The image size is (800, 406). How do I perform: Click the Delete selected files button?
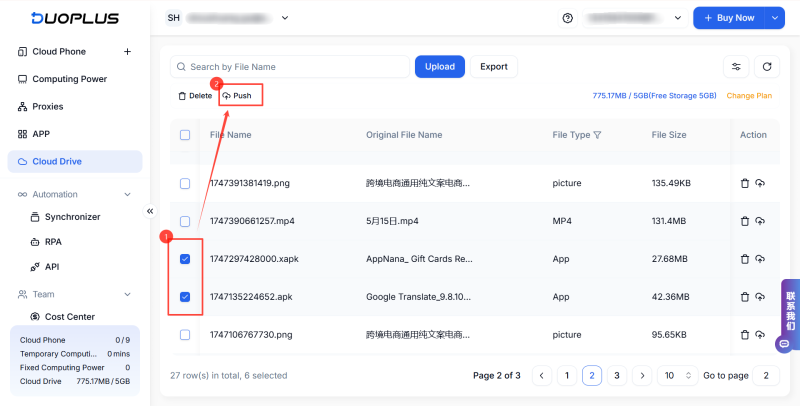[195, 96]
